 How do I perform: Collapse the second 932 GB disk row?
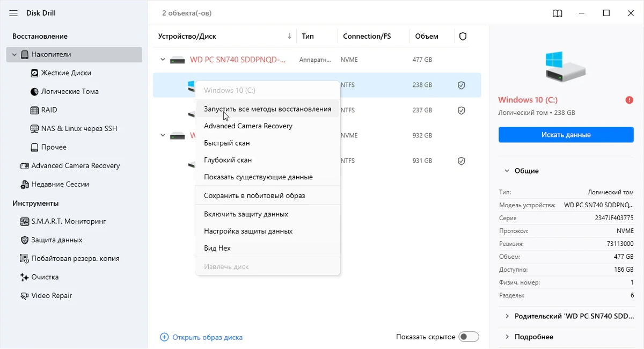[x=163, y=135]
